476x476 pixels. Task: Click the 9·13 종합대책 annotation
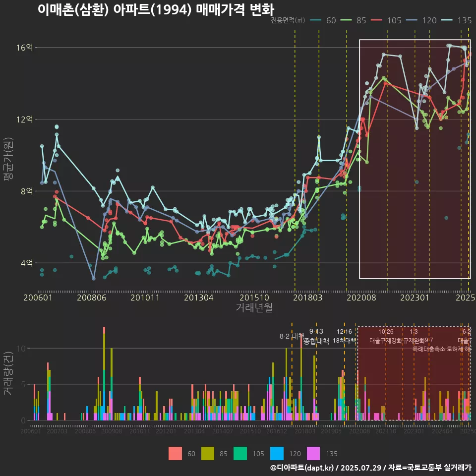(x=316, y=336)
